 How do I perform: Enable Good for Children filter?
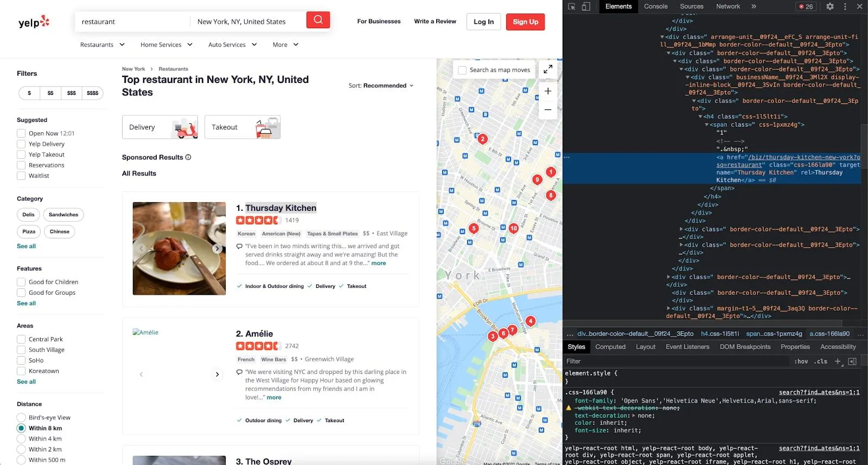click(x=21, y=282)
